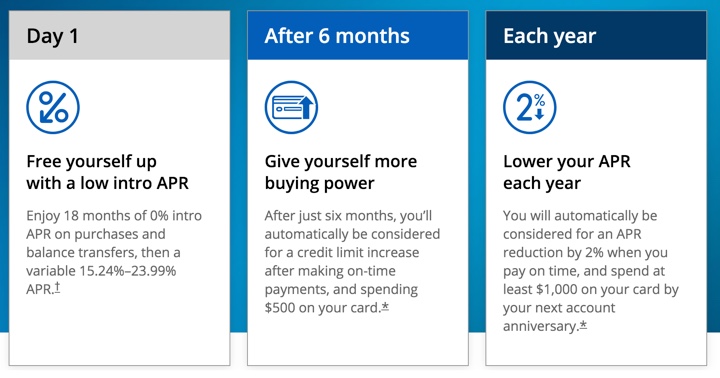720x378 pixels.
Task: Select the After 6 months header
Action: pyautogui.click(x=358, y=35)
